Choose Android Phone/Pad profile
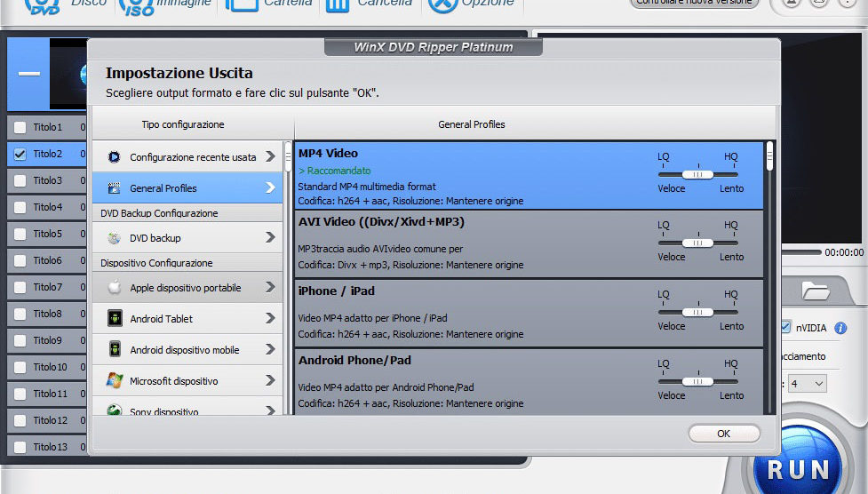The width and height of the screenshot is (868, 494). (x=529, y=382)
